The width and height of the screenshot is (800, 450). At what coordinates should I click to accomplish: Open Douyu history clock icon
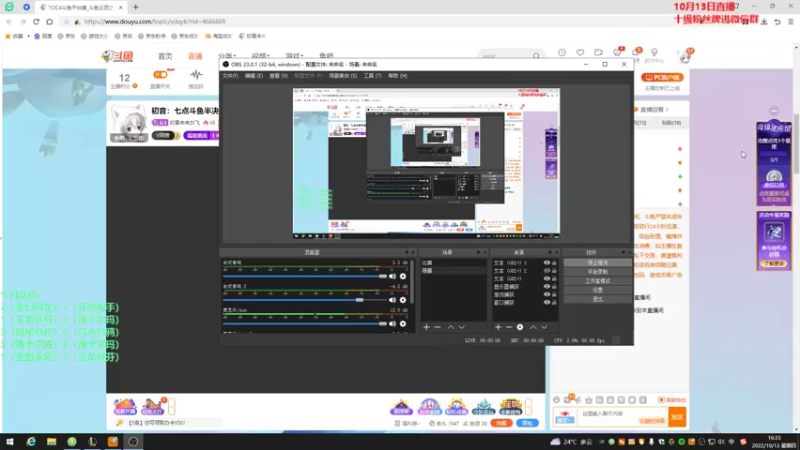(562, 53)
